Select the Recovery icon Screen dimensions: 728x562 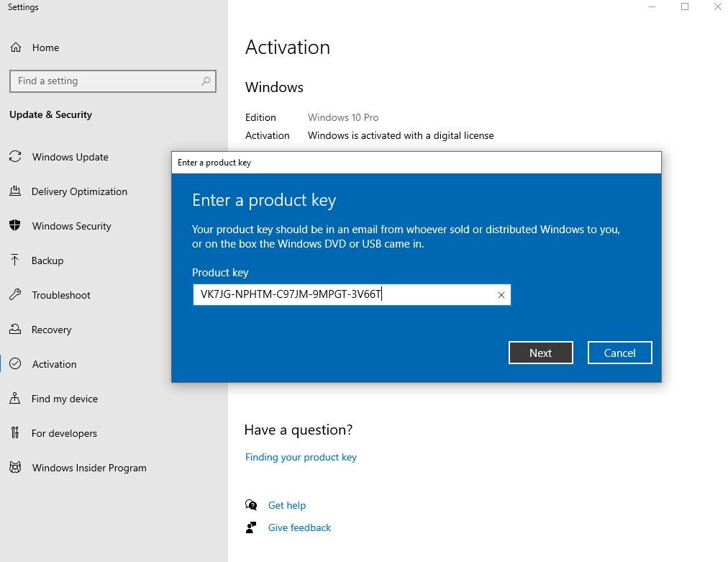pos(16,330)
